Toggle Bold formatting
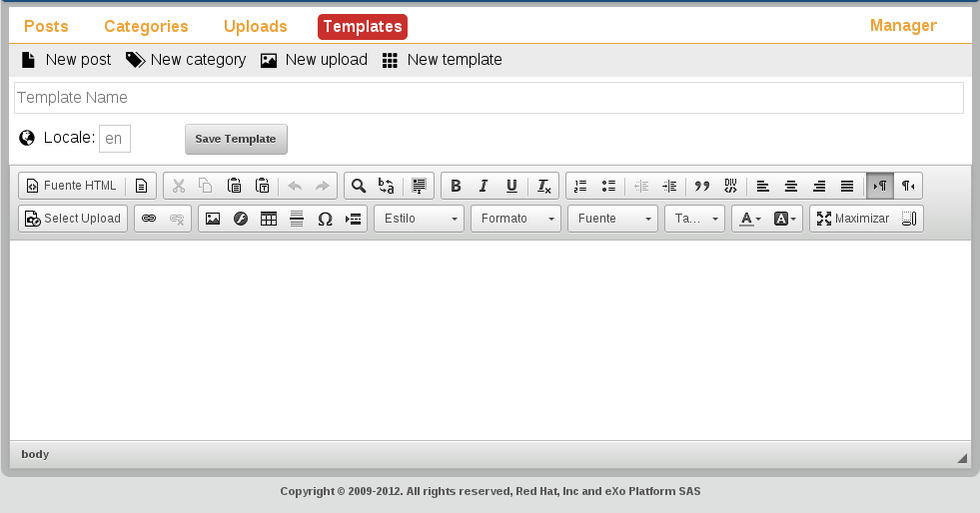This screenshot has height=513, width=980. pos(456,186)
